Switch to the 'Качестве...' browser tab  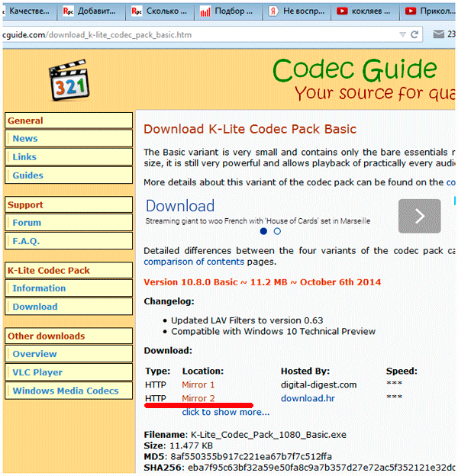point(29,11)
